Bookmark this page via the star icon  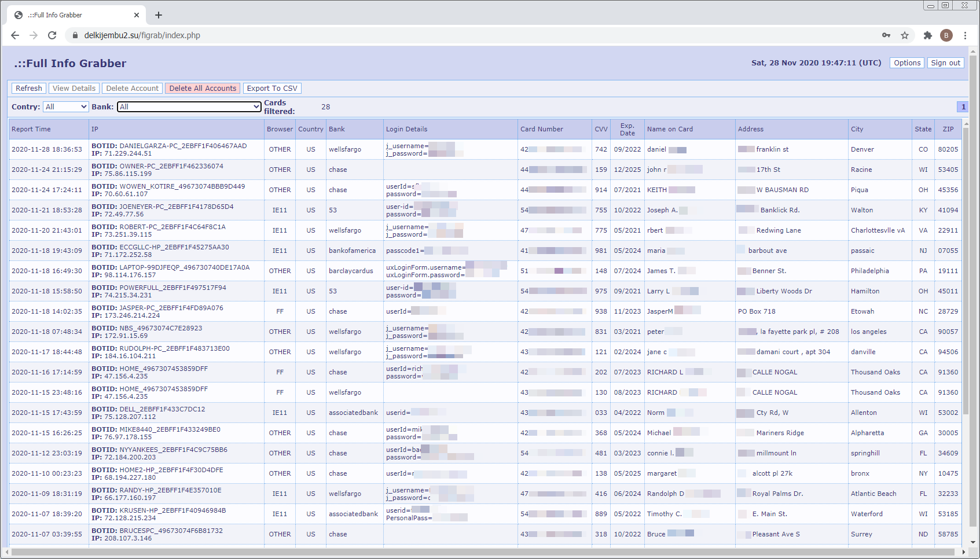(905, 35)
